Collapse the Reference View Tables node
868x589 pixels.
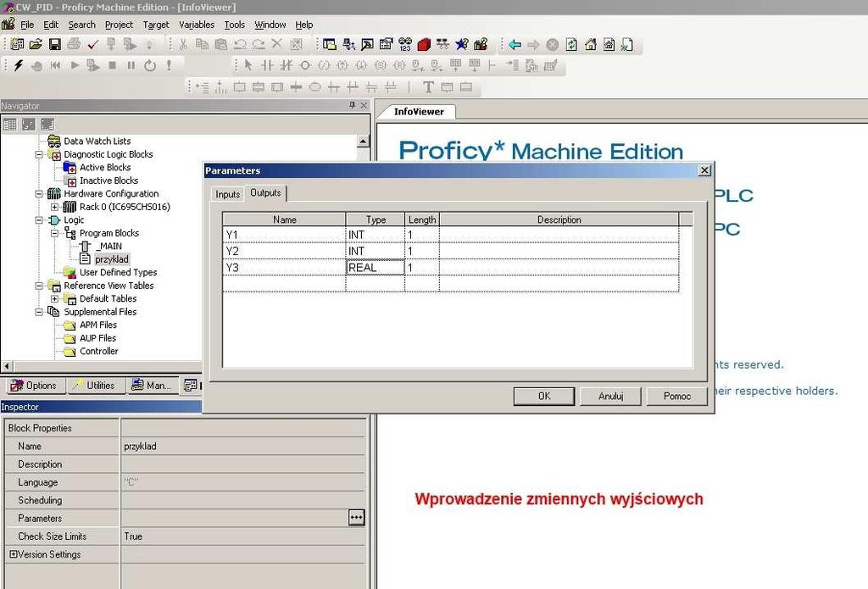coord(39,286)
